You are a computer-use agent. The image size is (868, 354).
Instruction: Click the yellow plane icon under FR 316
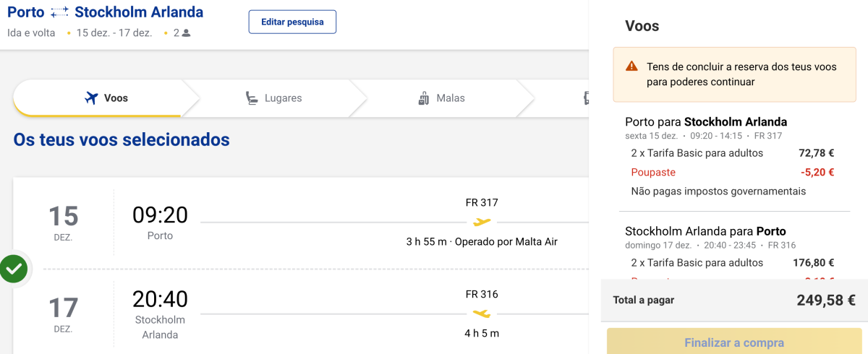click(x=482, y=314)
